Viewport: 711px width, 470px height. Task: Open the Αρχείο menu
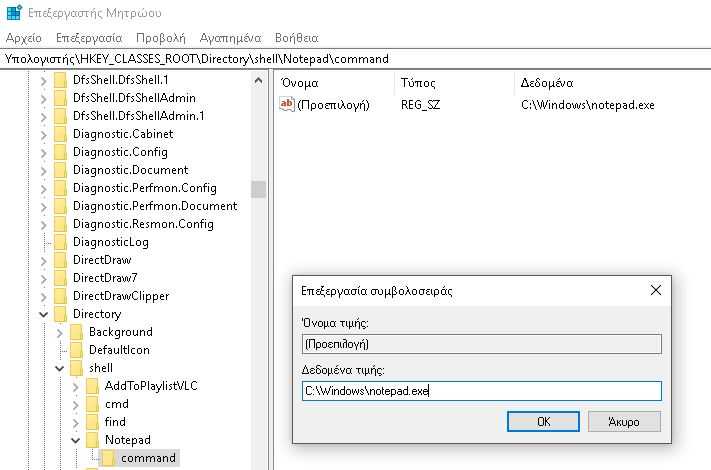[x=24, y=38]
